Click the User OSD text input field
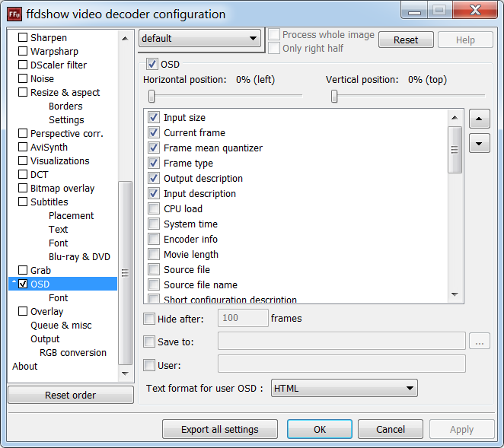504x448 pixels. click(x=342, y=364)
